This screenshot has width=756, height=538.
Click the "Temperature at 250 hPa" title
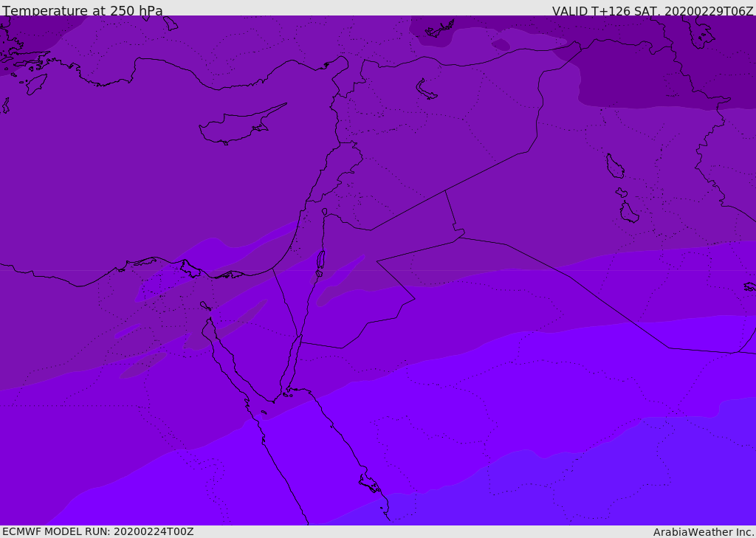pyautogui.click(x=82, y=11)
